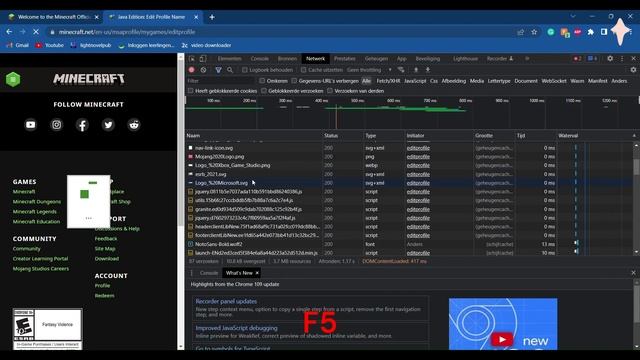Enable Cache uitzetten checkbox

[x=303, y=70]
